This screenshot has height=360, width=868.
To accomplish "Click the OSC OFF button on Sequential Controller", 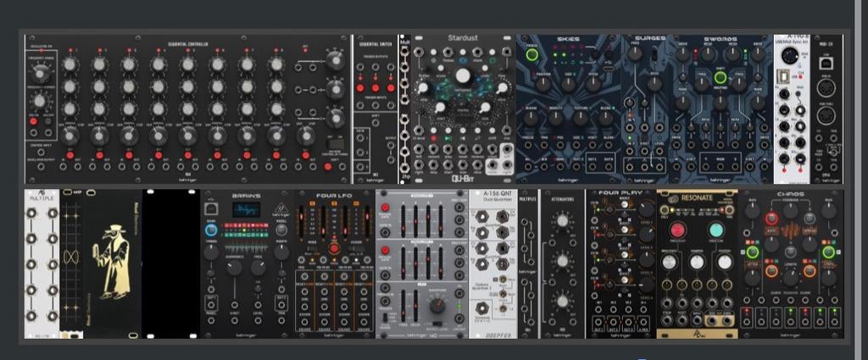I will [47, 121].
